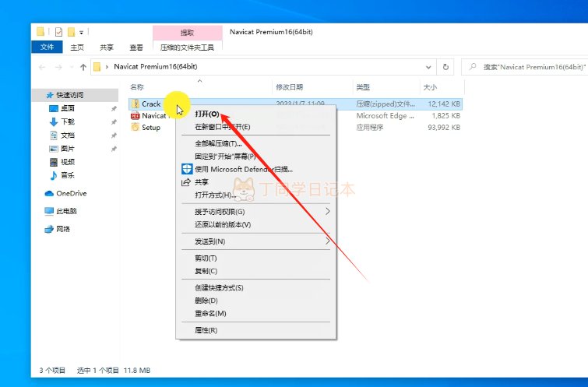Choose 打开(O) in the context menu
588x387 pixels.
click(x=207, y=114)
